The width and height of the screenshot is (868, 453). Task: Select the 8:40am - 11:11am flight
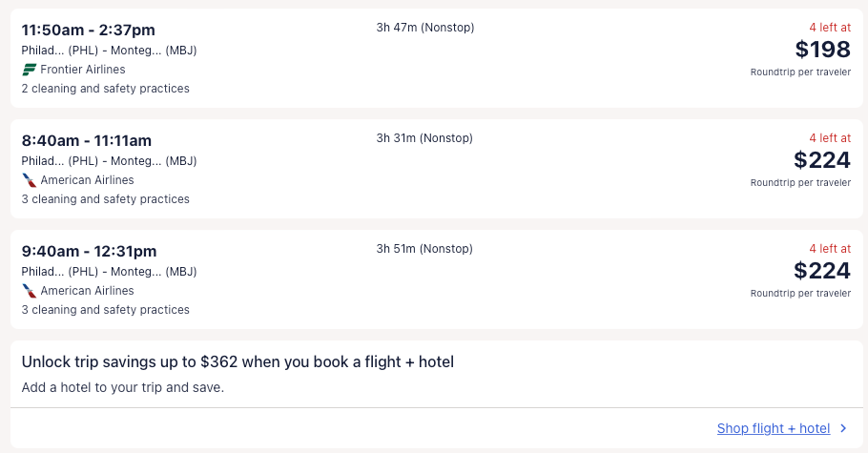click(x=87, y=141)
